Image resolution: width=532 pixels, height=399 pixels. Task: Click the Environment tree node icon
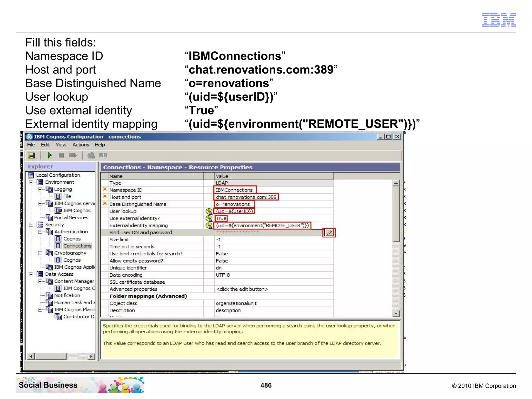40,182
